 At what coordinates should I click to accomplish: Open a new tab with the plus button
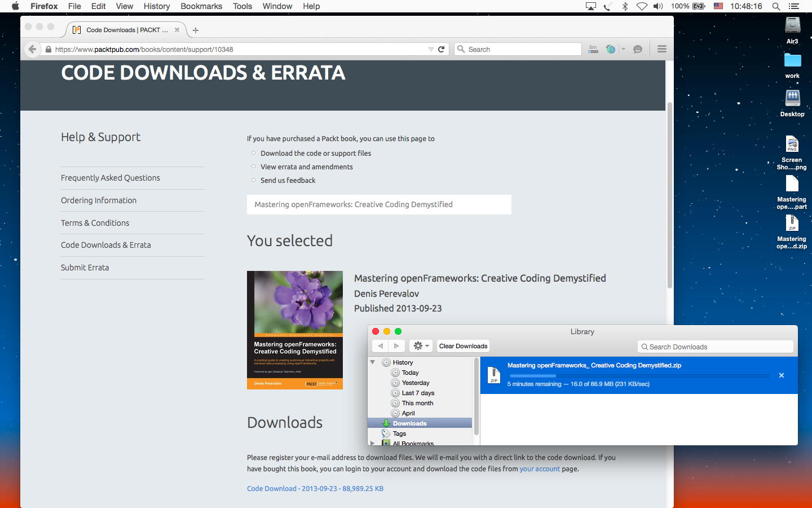196,30
